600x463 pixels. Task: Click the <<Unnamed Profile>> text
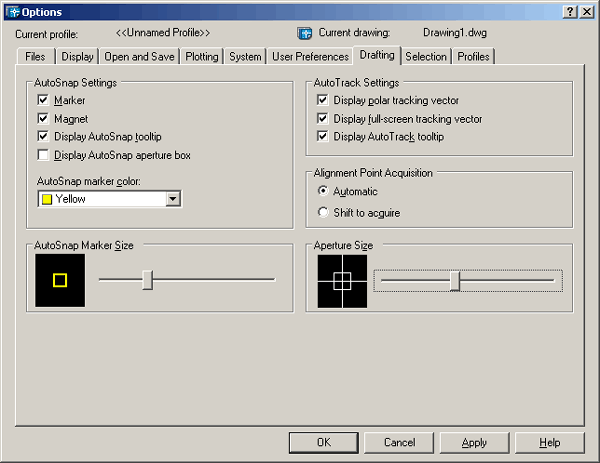[163, 33]
